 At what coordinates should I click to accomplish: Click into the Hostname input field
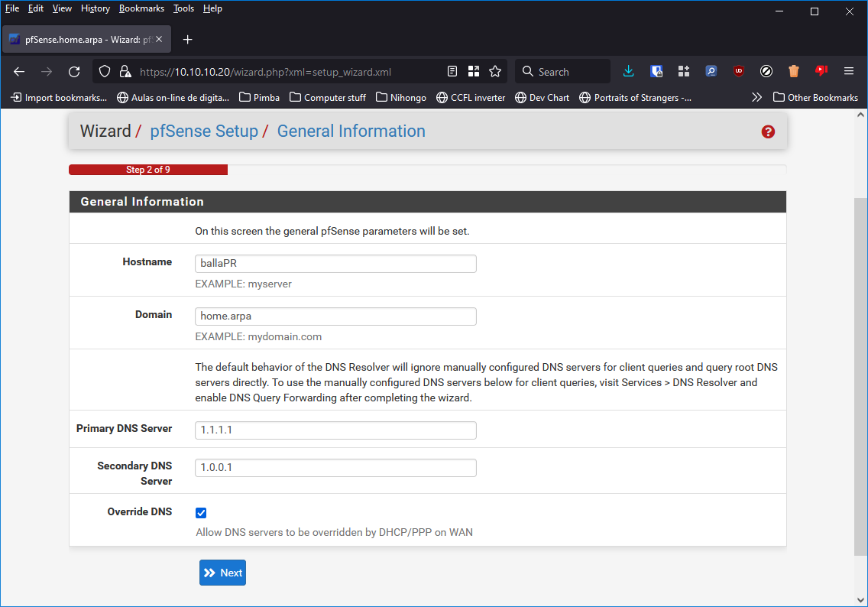tap(335, 264)
